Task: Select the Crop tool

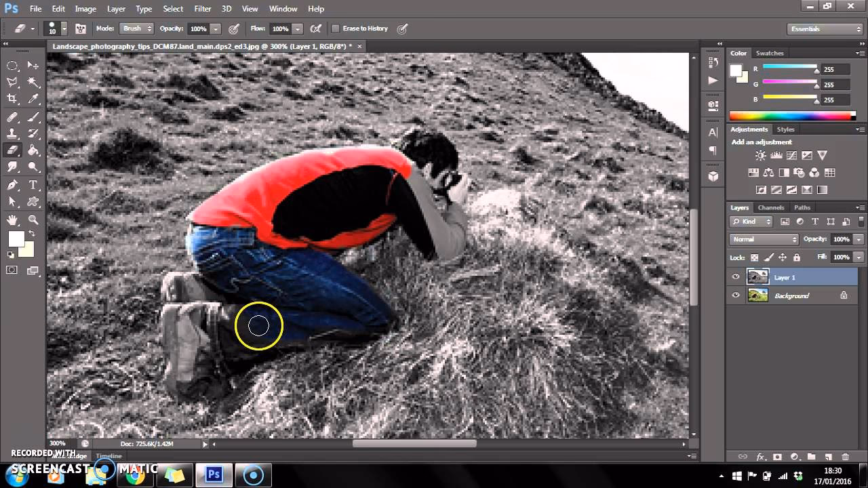Action: (x=11, y=98)
